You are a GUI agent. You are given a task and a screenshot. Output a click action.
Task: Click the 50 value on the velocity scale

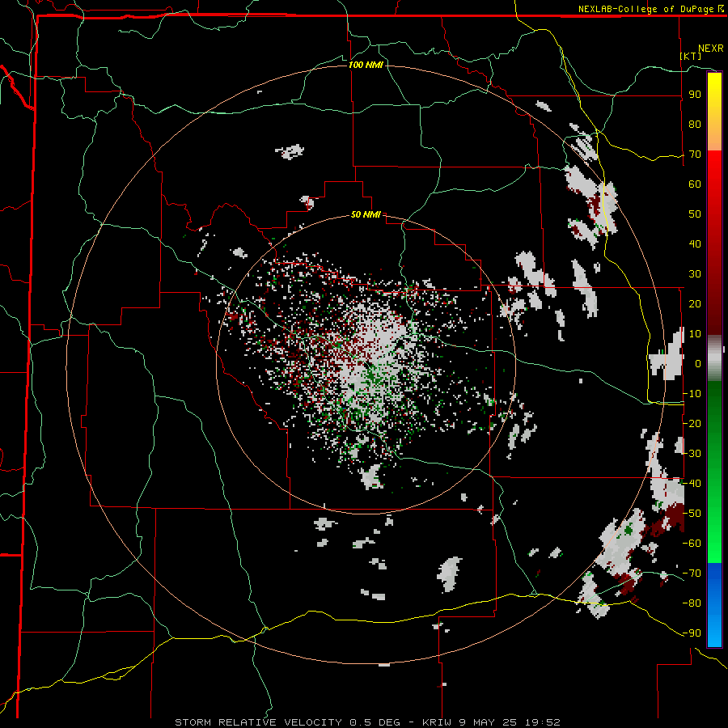695,214
